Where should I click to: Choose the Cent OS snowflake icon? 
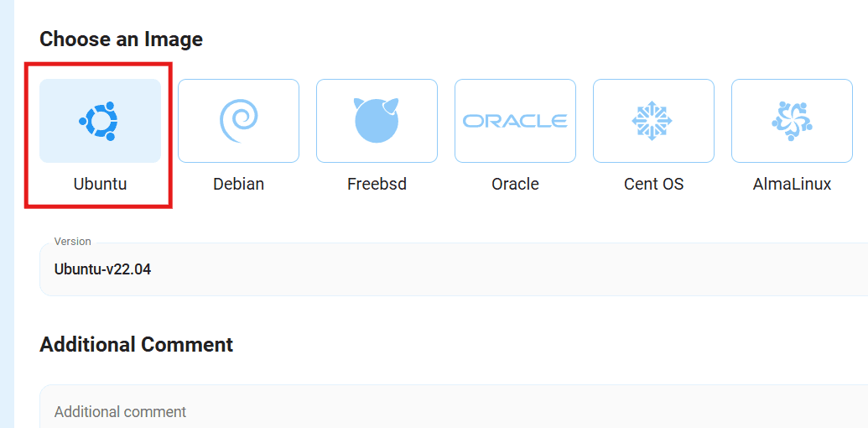(x=653, y=121)
